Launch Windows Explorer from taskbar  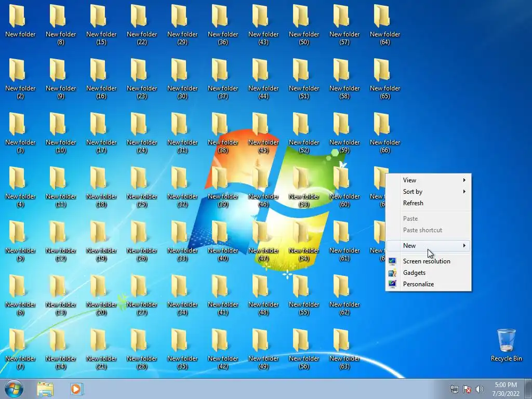45,389
